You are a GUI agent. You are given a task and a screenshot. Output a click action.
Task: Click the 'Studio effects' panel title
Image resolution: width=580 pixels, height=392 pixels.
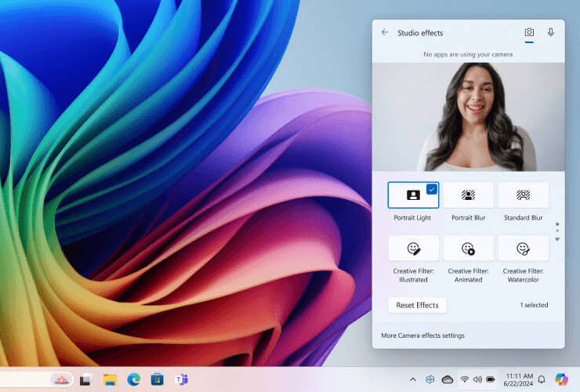click(x=420, y=33)
